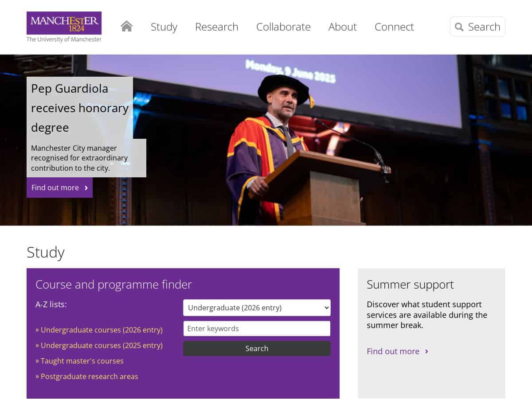The height and width of the screenshot is (399, 532).
Task: Click the University of Manchester logo
Action: pyautogui.click(x=64, y=27)
